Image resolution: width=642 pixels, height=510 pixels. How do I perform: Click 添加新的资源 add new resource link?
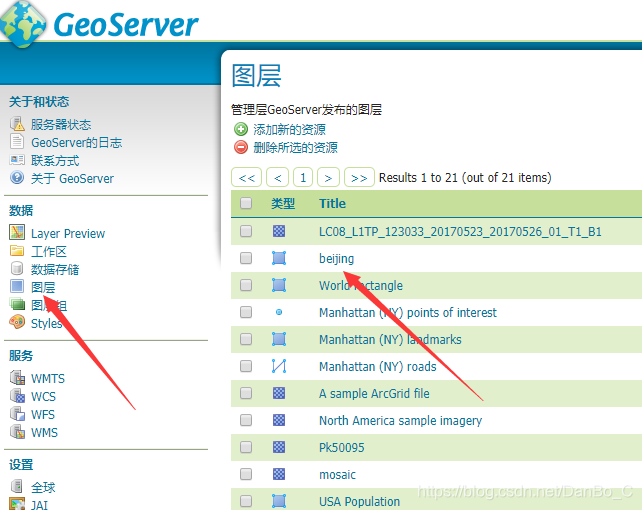(289, 129)
